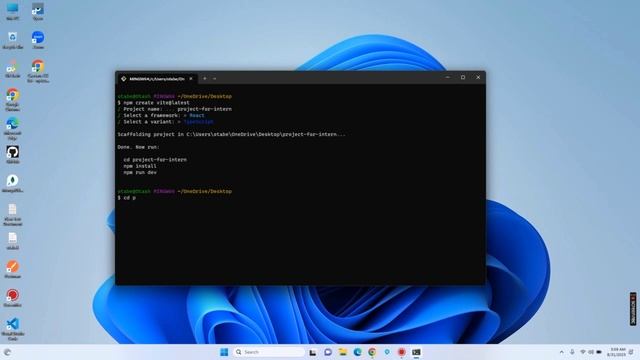The image size is (640, 360).
Task: Click the 'Select a variant' prompt line
Action: [x=166, y=122]
